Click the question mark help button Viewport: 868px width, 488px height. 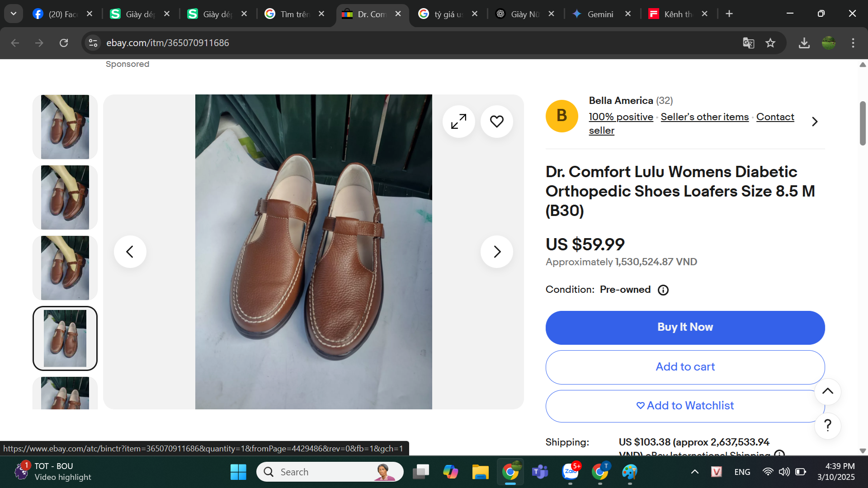(x=827, y=426)
